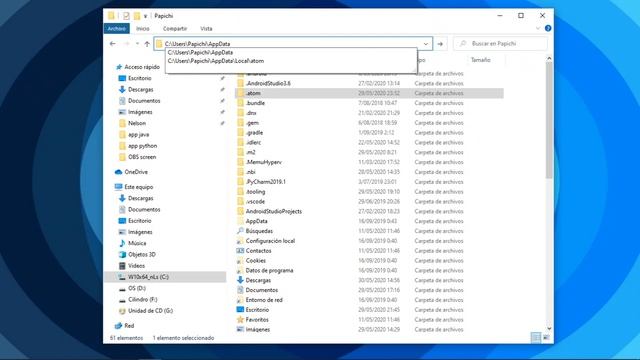This screenshot has height=360, width=640.
Task: Expand the ribbon with the chevron
Action: pyautogui.click(x=538, y=28)
